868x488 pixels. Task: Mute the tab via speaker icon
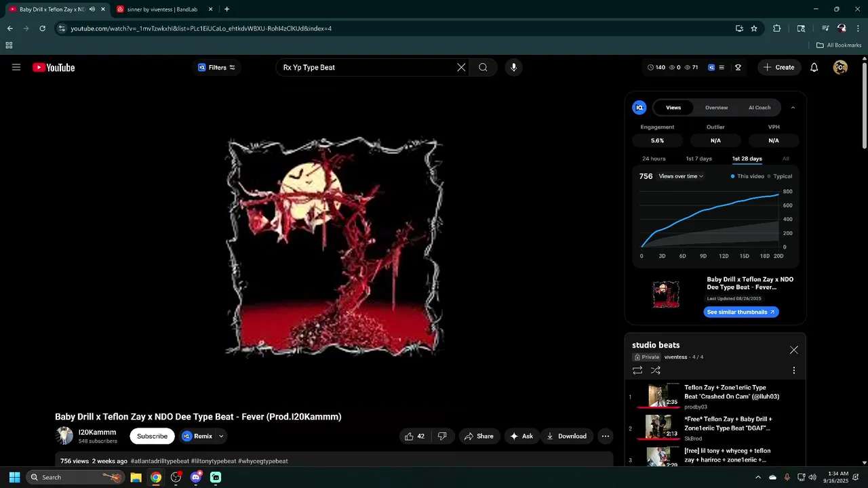point(92,9)
